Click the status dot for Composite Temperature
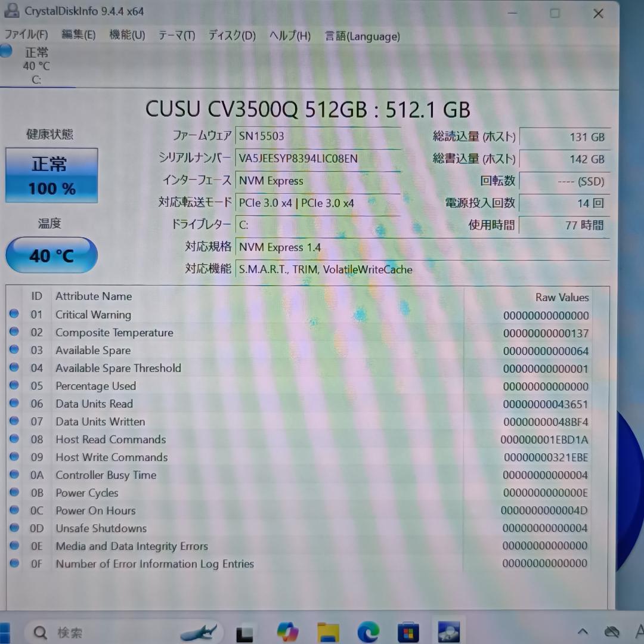The width and height of the screenshot is (644, 644). [x=14, y=332]
